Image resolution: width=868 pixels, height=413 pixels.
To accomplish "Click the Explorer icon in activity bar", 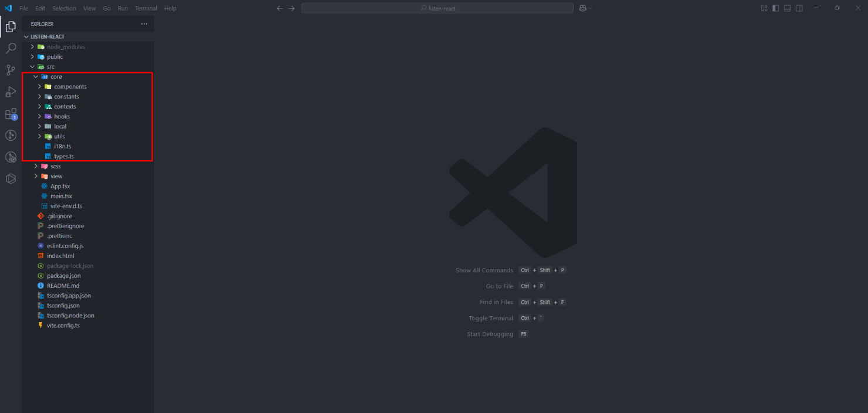I will [11, 27].
